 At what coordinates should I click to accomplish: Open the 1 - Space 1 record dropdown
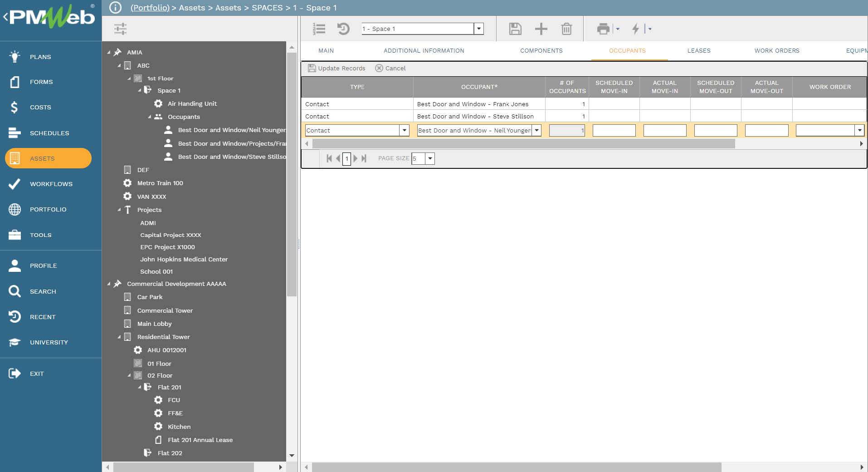point(479,29)
